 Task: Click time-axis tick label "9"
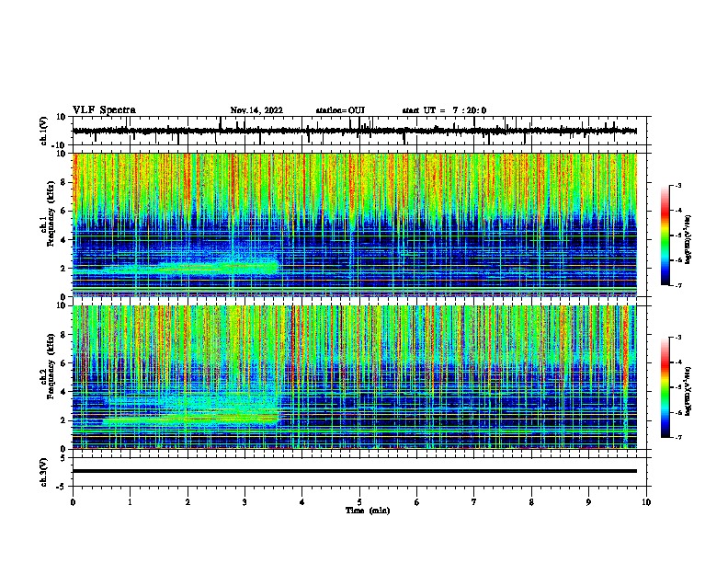[588, 502]
